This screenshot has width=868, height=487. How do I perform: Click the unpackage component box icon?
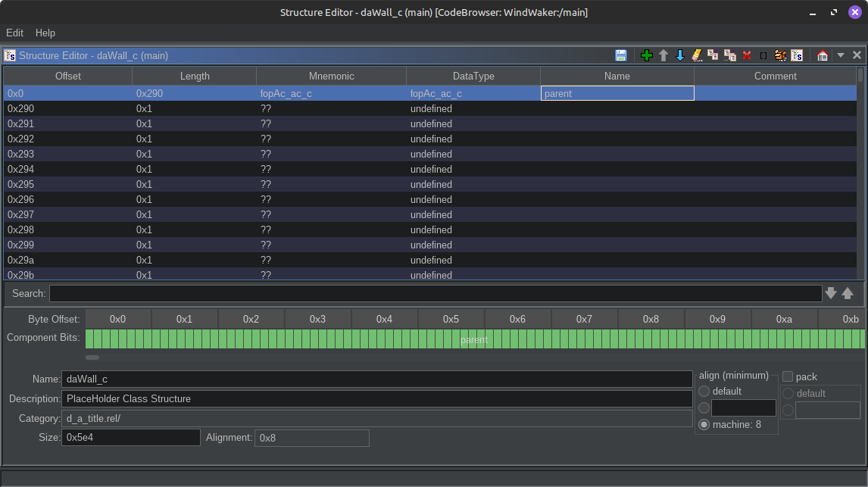pyautogui.click(x=780, y=55)
